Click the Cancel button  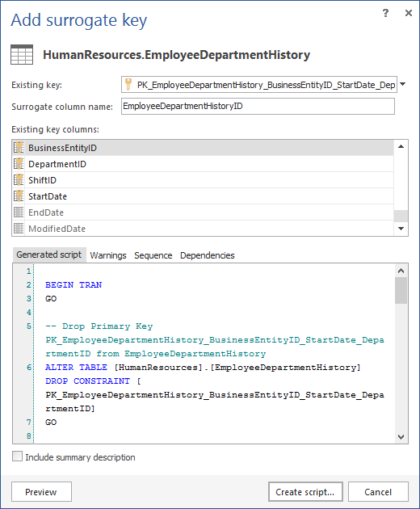[378, 492]
